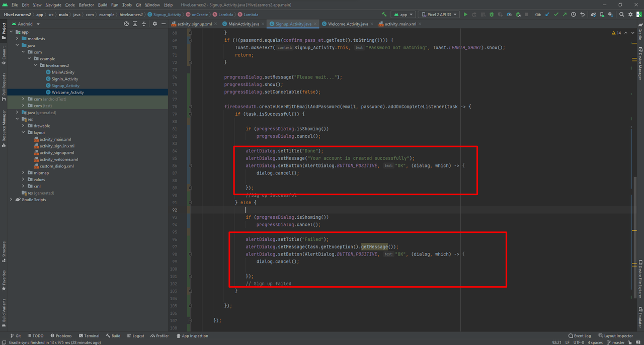Collapse the app module node
The width and height of the screenshot is (644, 345).
pyautogui.click(x=11, y=32)
